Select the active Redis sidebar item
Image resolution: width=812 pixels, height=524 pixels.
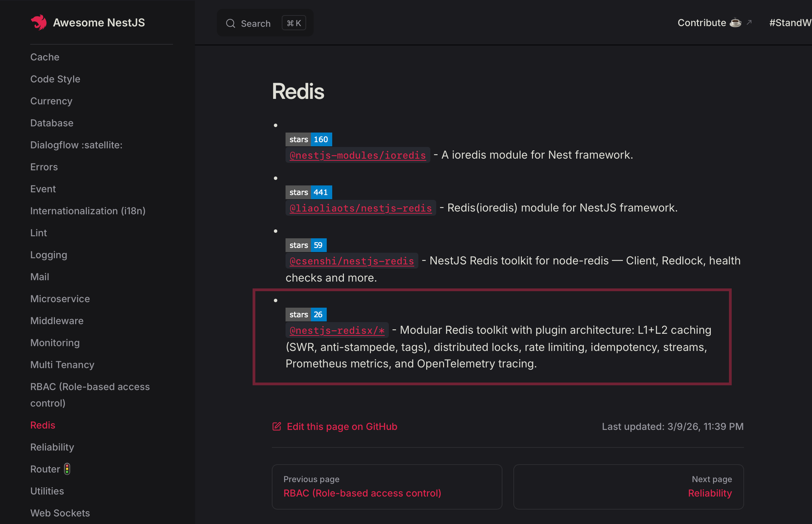(43, 425)
